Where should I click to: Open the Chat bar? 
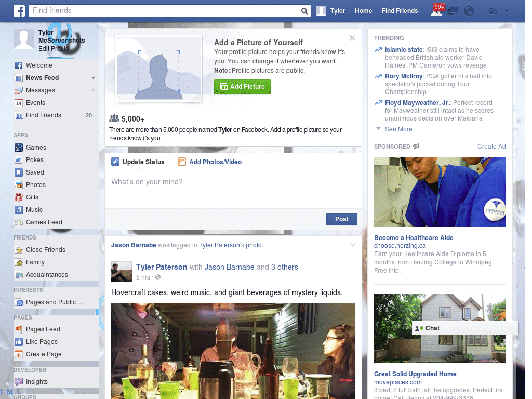[465, 328]
